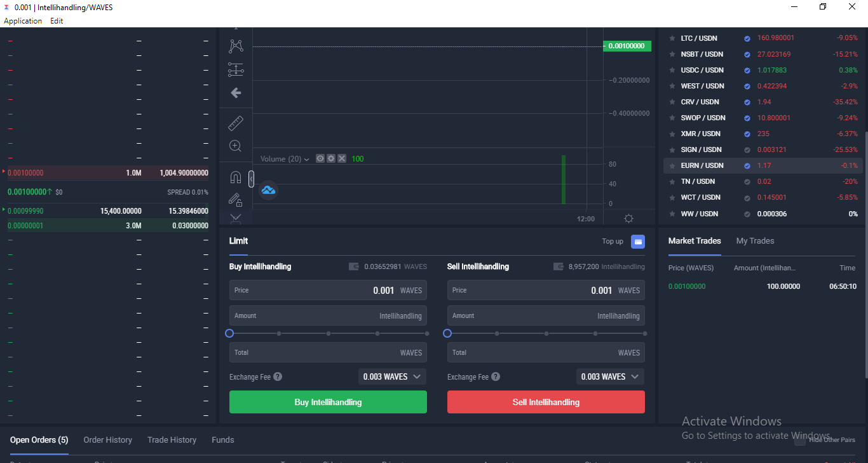This screenshot has width=868, height=463.
Task: Click the TradingView cloud logo
Action: pyautogui.click(x=268, y=190)
